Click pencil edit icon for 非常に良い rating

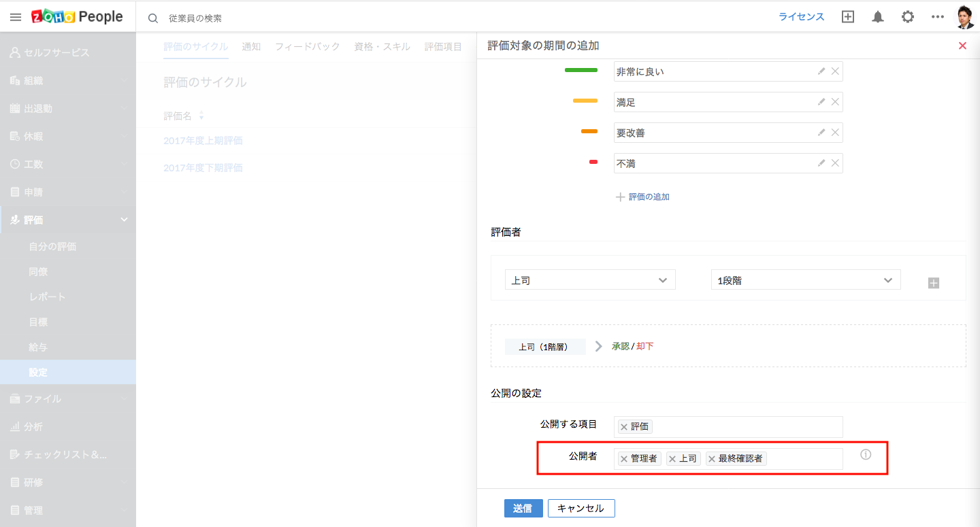pos(821,71)
